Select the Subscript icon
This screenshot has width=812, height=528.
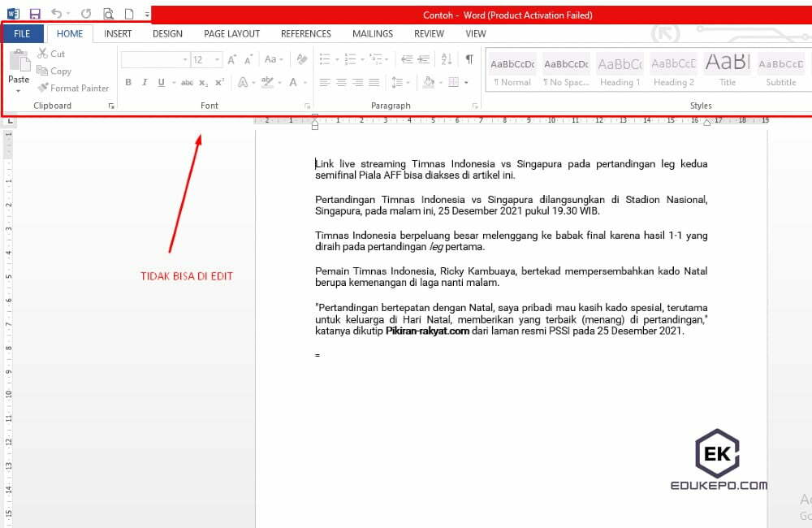coord(204,82)
